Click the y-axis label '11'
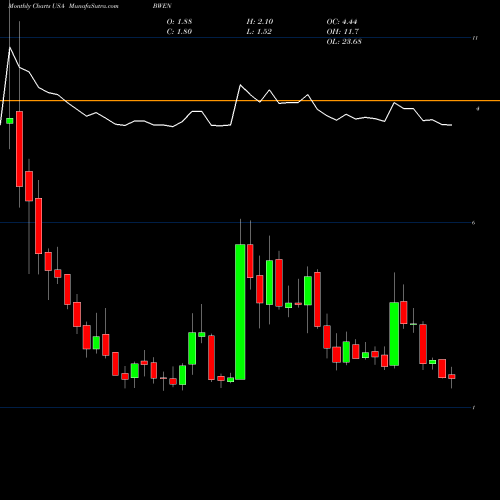The image size is (500, 500). click(x=475, y=38)
